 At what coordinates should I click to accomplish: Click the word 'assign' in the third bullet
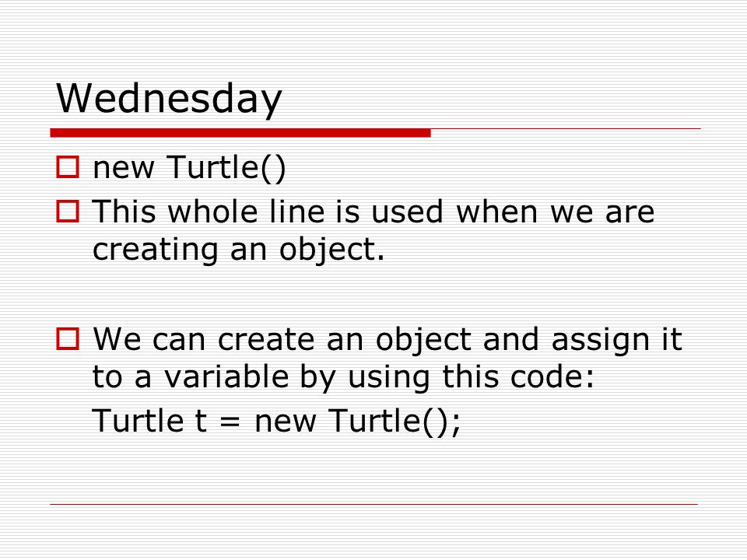600,341
